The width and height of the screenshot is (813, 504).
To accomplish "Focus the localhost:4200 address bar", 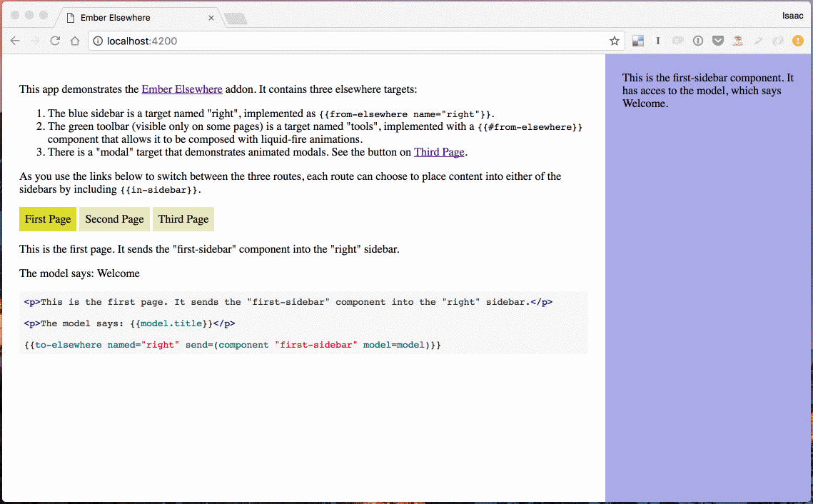I will pyautogui.click(x=357, y=41).
